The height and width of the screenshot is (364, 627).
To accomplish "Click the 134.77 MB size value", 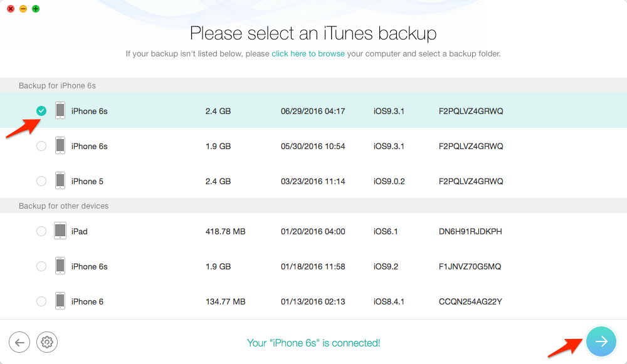I will [226, 302].
